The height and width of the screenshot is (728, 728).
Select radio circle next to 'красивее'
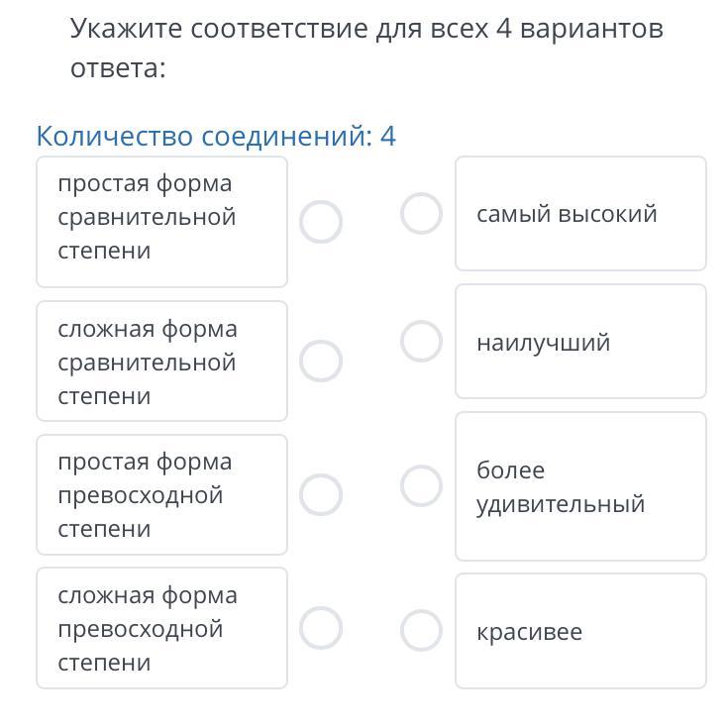(421, 631)
